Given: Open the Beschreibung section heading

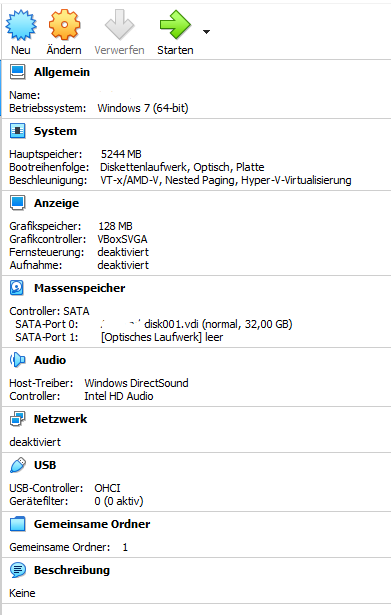Looking at the screenshot, I should [72, 570].
